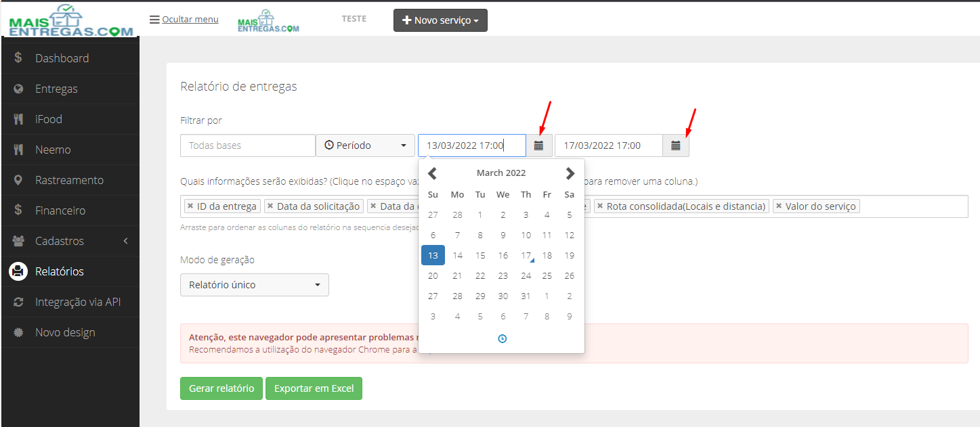Select day 11 in the calendar
The image size is (980, 427).
pyautogui.click(x=547, y=235)
